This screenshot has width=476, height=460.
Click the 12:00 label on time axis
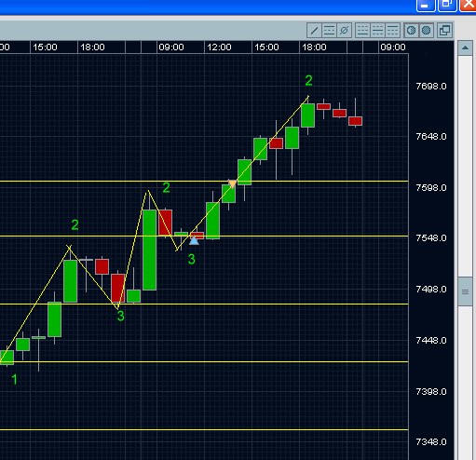[219, 47]
